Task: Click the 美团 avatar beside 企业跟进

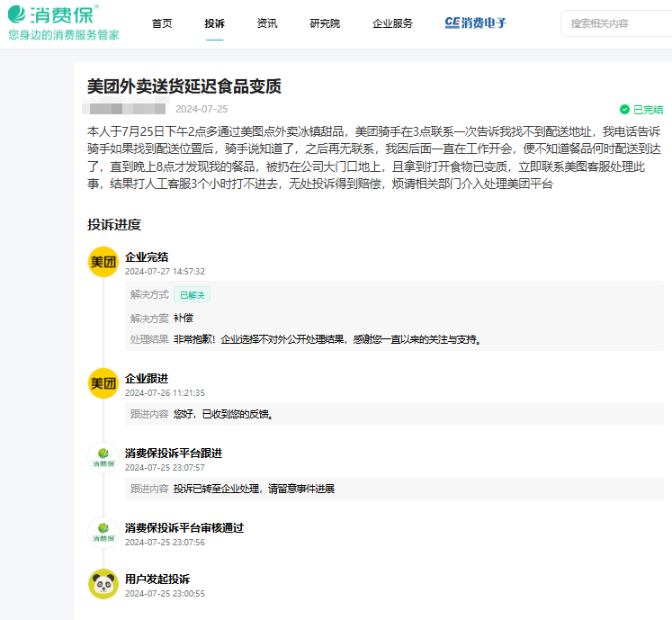Action: [103, 383]
